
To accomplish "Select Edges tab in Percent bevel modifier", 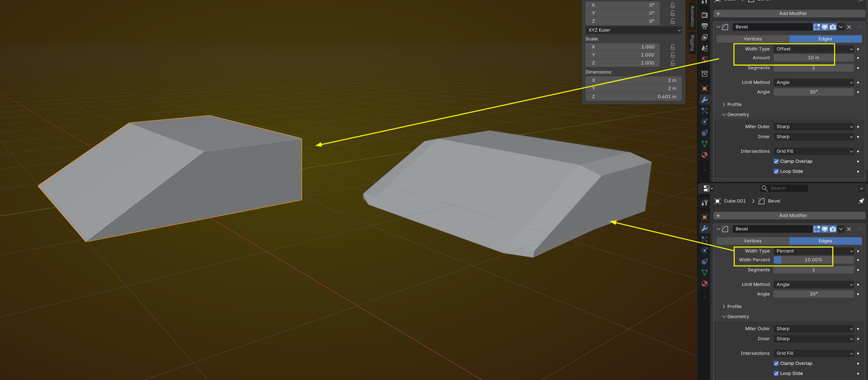I will click(825, 240).
